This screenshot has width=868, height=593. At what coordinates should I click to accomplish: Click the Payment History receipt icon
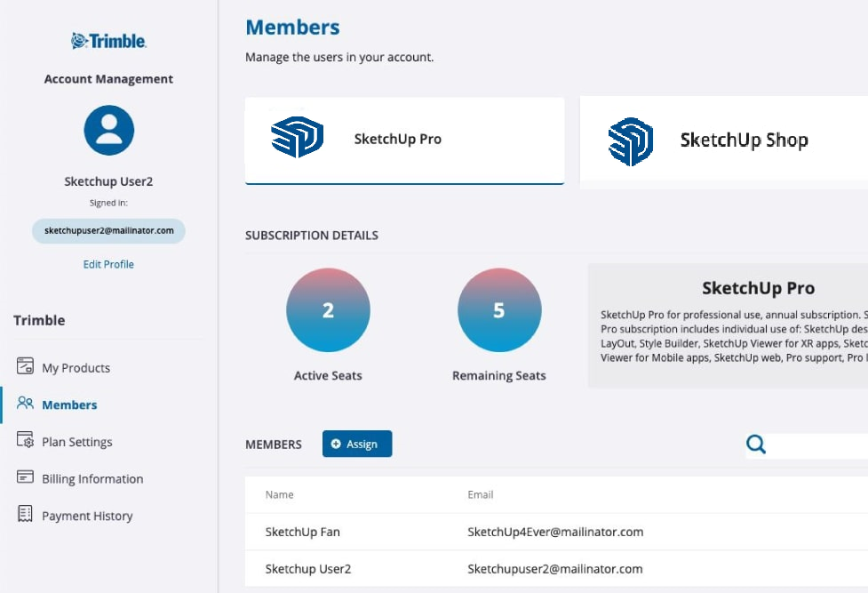tap(25, 514)
